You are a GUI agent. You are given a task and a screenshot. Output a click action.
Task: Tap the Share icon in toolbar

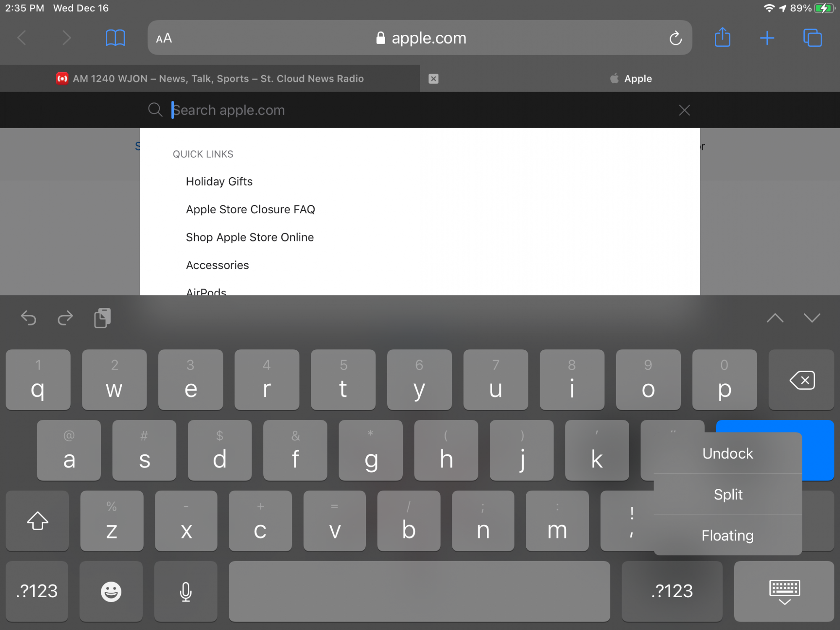coord(722,38)
